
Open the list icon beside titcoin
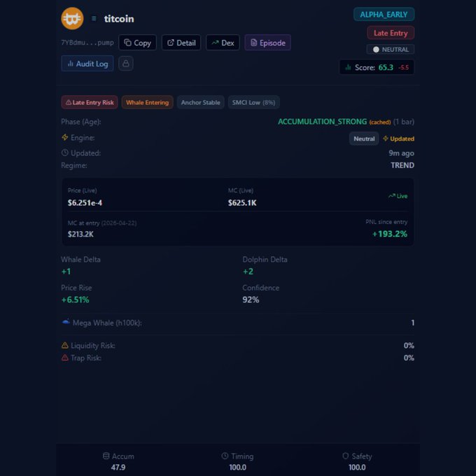coord(94,18)
